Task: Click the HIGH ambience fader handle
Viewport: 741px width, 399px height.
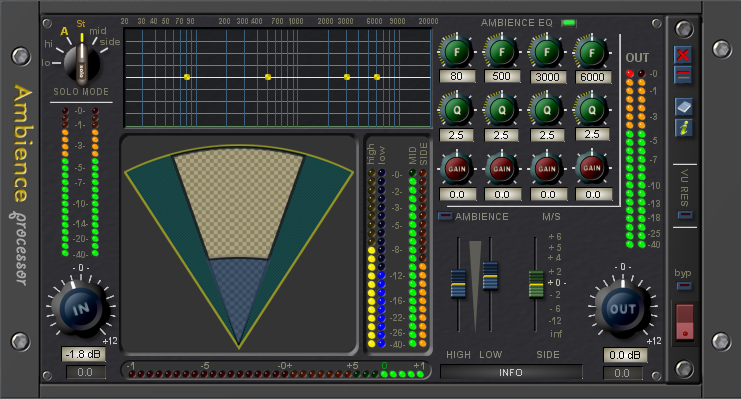Action: (x=458, y=284)
